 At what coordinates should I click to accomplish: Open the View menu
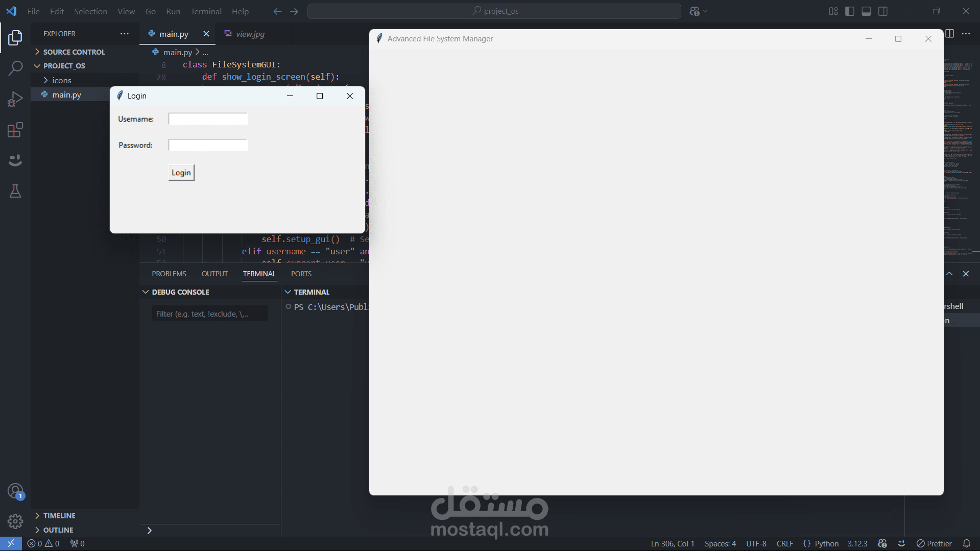pyautogui.click(x=126, y=11)
